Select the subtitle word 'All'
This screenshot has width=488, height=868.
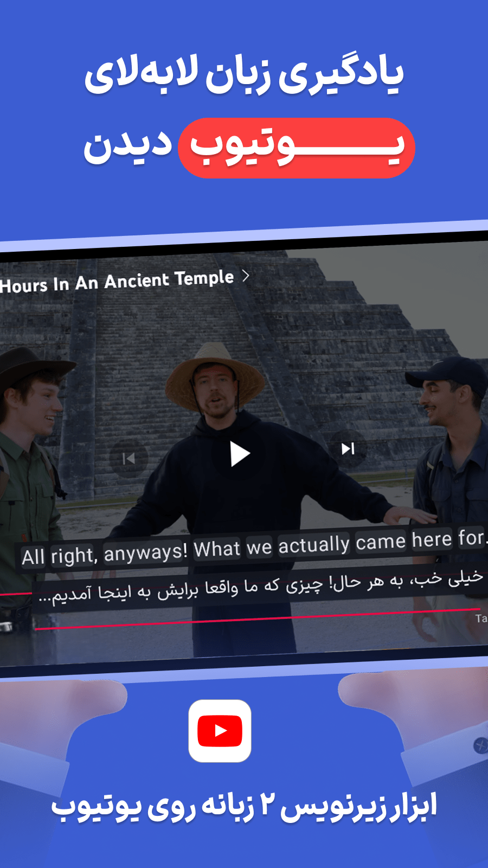tap(34, 557)
